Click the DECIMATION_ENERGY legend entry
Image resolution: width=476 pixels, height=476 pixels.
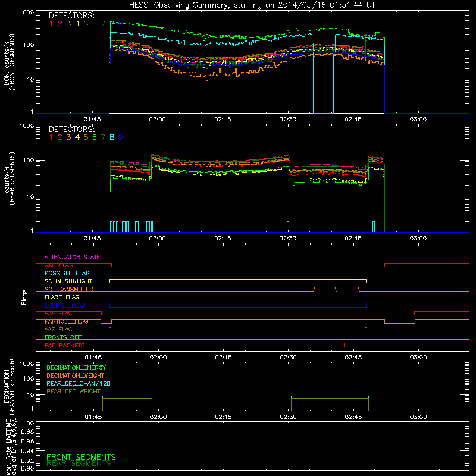[x=76, y=368]
